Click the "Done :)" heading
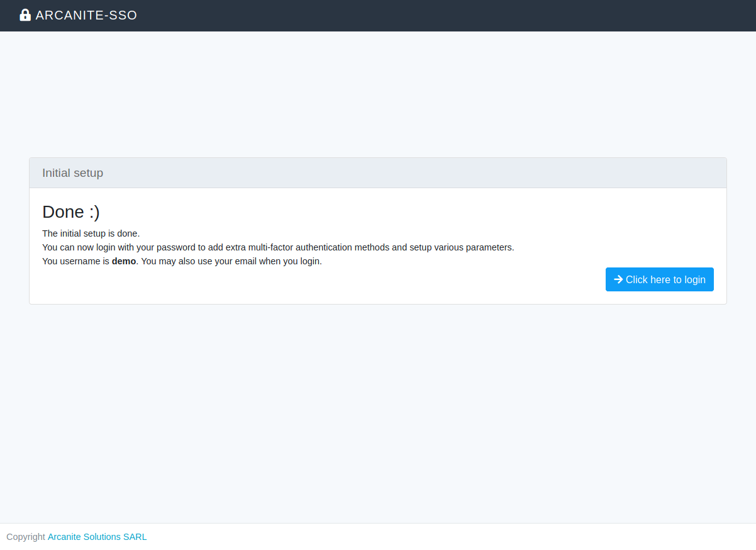 point(71,212)
